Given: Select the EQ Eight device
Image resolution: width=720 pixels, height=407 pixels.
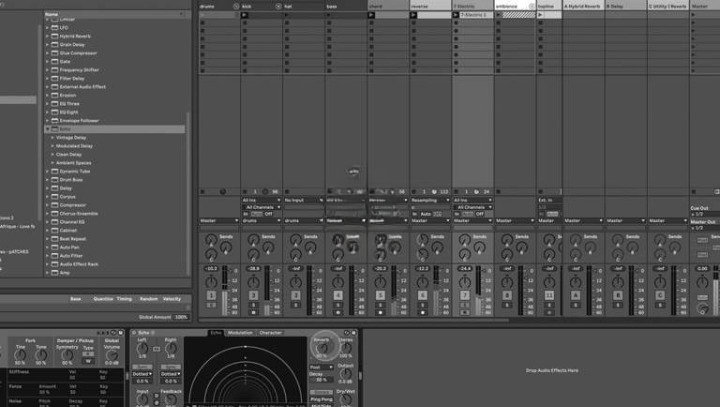Looking at the screenshot, I should [x=69, y=113].
